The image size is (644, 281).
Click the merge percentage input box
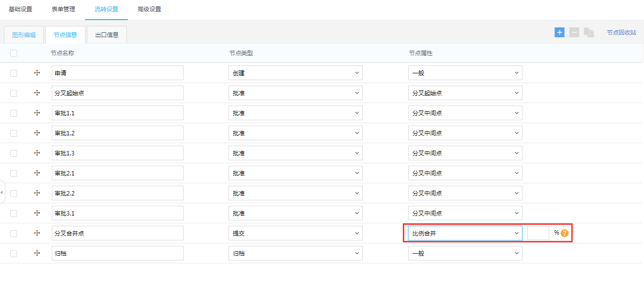point(538,233)
